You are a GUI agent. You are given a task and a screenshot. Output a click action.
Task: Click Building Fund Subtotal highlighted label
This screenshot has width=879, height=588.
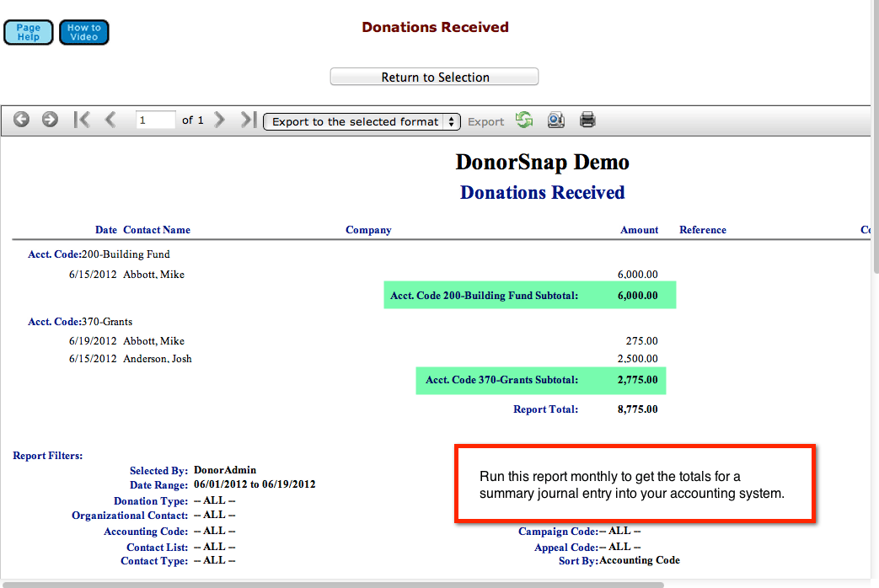(484, 296)
